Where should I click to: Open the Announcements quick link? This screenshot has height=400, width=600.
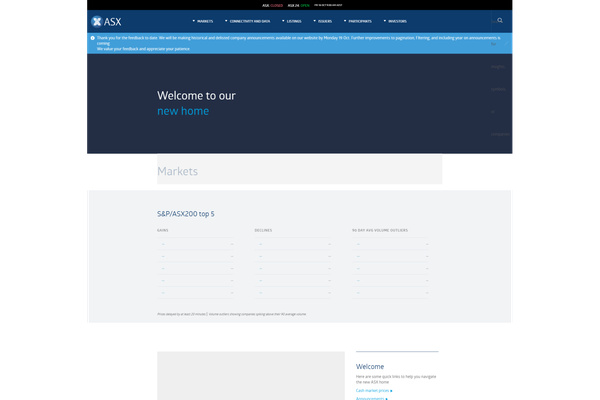click(x=370, y=397)
